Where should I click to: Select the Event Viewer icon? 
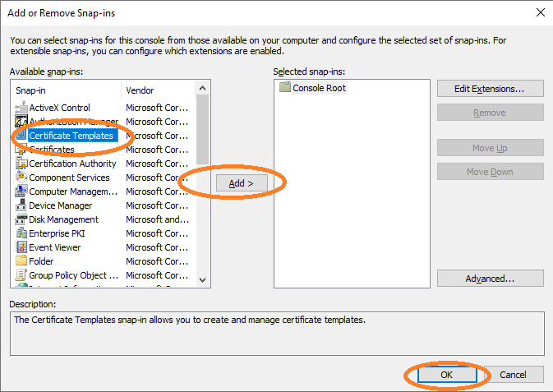tap(21, 247)
